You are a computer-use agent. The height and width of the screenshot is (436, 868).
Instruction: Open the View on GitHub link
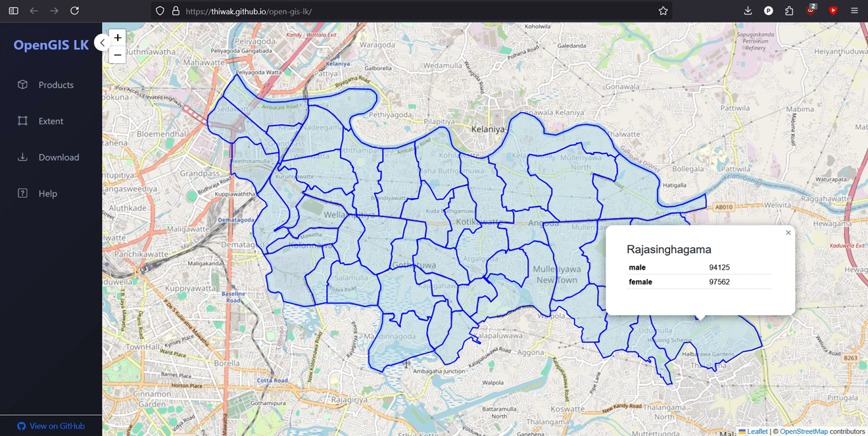point(51,426)
